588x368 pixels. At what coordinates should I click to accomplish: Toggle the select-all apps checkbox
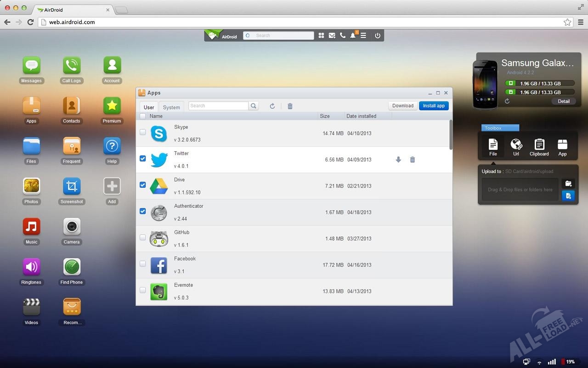[x=142, y=116]
